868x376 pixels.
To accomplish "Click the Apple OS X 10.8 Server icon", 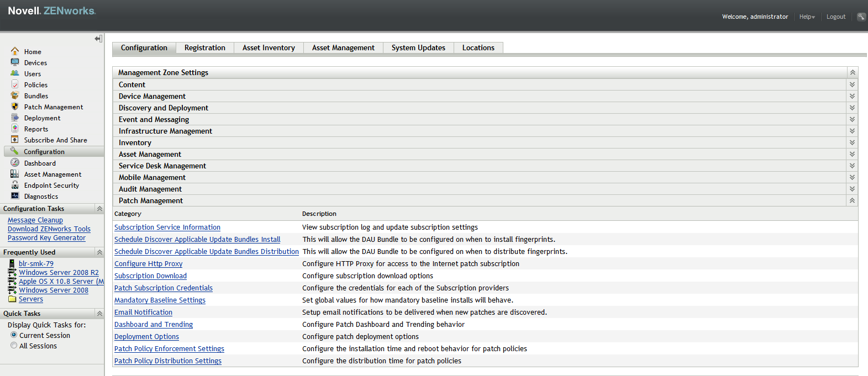I will (x=12, y=281).
